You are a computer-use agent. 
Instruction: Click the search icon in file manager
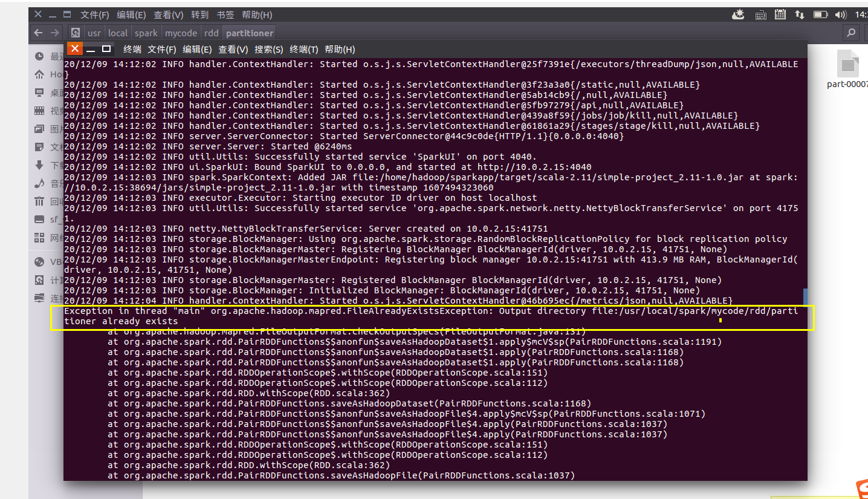(851, 33)
